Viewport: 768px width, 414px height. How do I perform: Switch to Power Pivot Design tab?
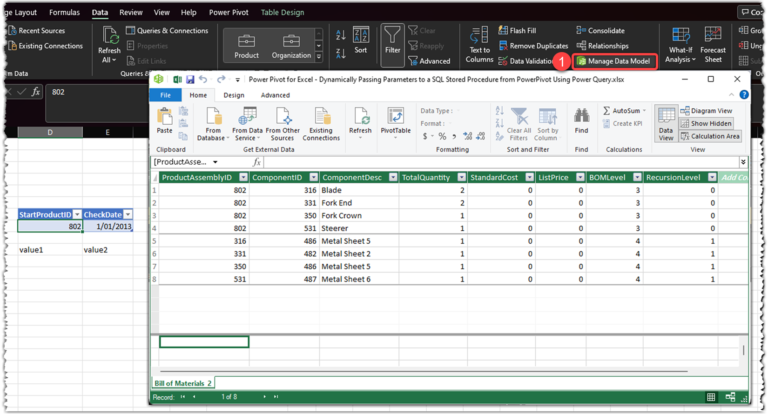(x=234, y=95)
